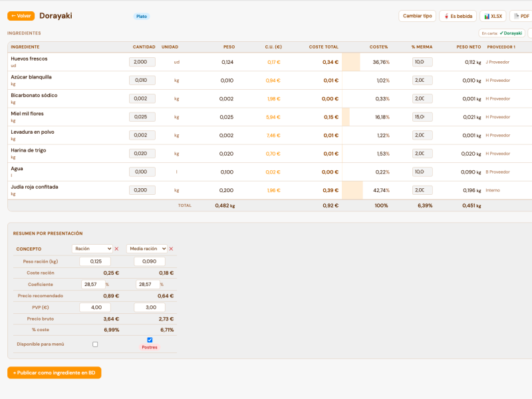532x399 pixels.
Task: Edit the Media ración peso ración field
Action: point(150,261)
